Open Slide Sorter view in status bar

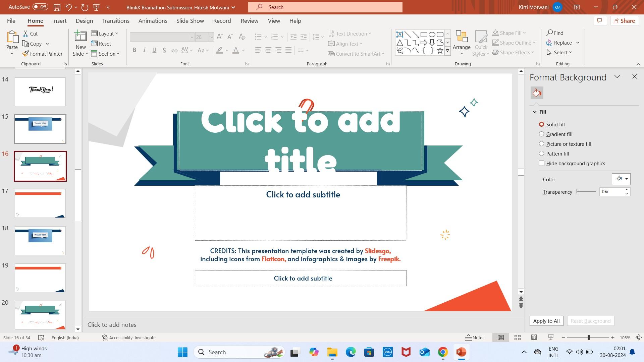tap(517, 338)
